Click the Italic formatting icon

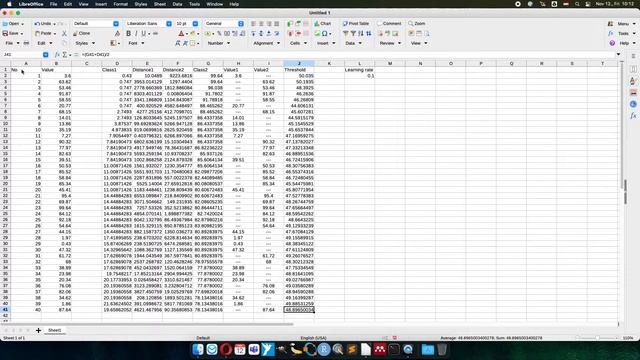click(x=136, y=33)
